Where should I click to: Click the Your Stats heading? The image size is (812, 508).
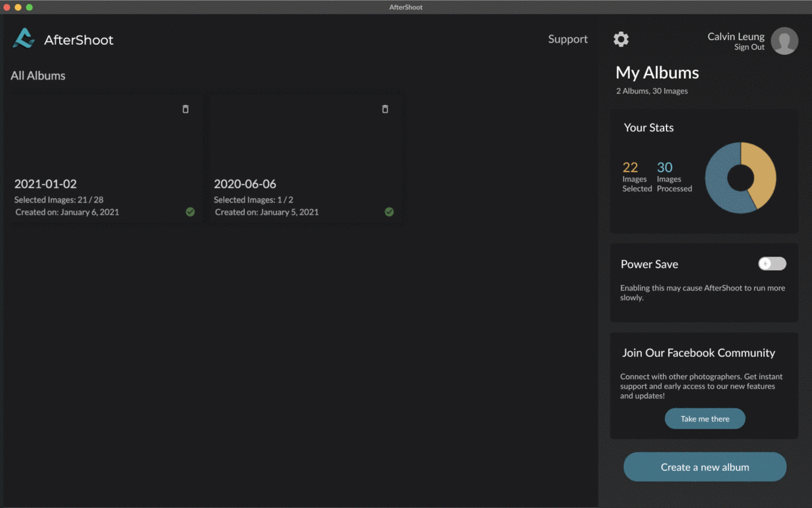[649, 127]
